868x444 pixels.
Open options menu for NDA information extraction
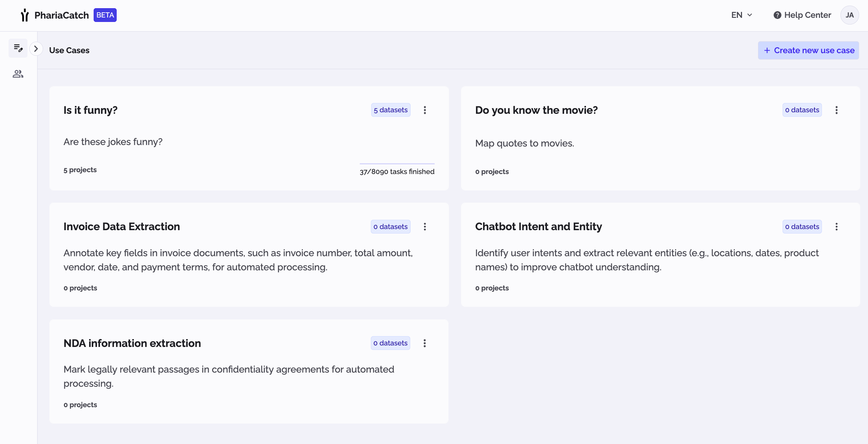coord(425,343)
